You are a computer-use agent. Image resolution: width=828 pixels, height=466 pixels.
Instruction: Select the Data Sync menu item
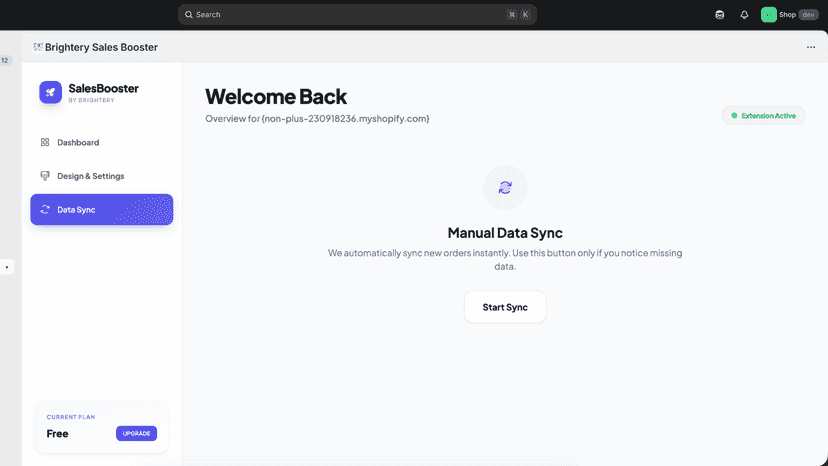tap(101, 209)
